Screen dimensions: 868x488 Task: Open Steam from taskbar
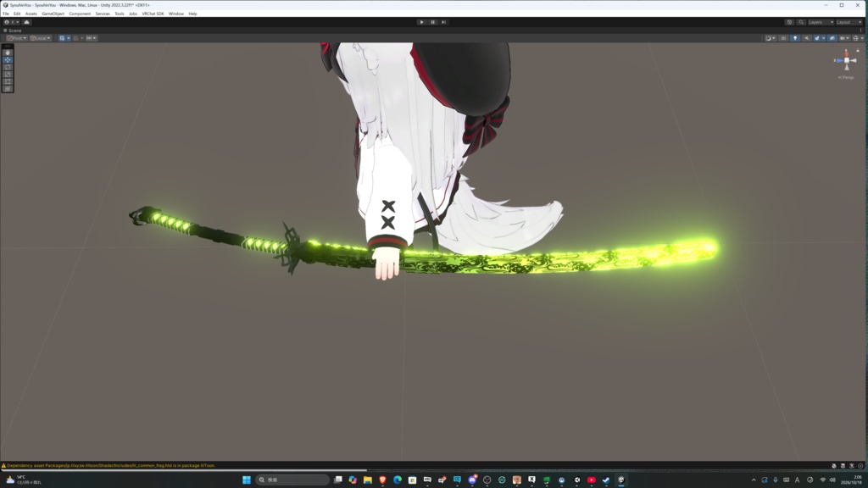[605, 480]
